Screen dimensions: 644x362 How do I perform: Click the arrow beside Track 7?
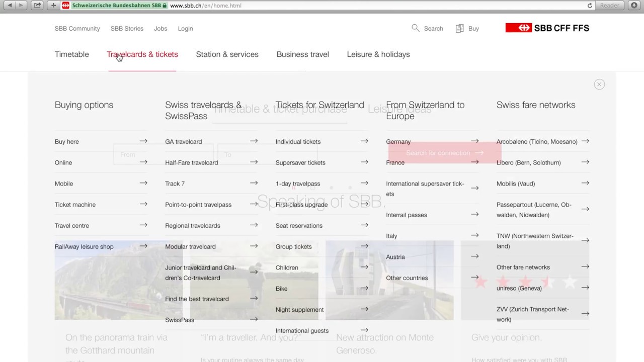coord(254,183)
